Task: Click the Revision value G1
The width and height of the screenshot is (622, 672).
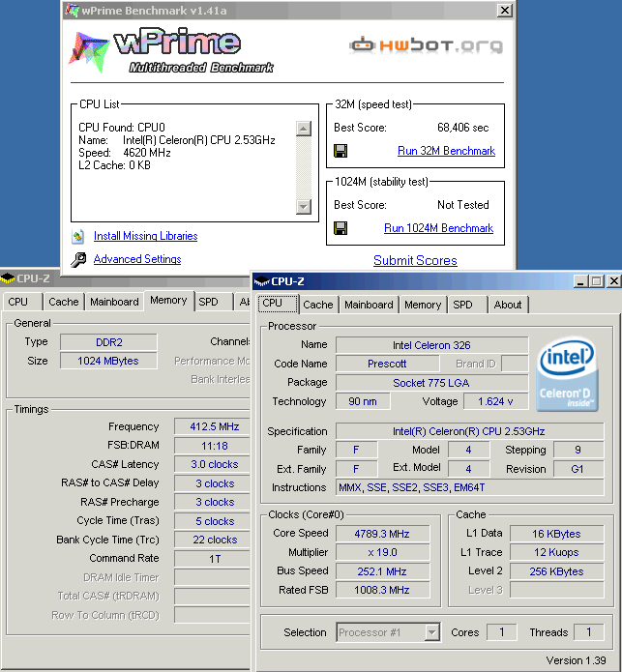Action: (x=578, y=469)
